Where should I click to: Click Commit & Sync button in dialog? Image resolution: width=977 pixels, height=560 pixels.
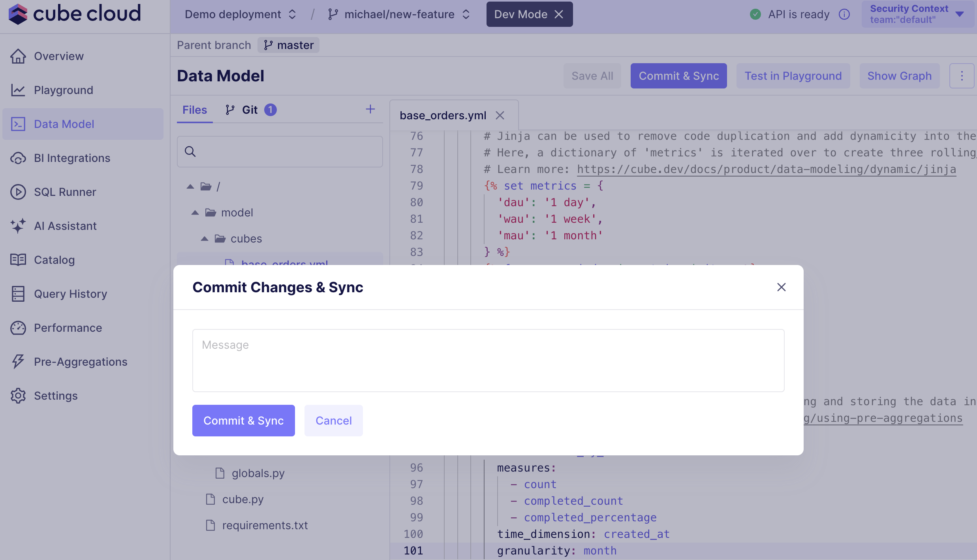pos(243,421)
